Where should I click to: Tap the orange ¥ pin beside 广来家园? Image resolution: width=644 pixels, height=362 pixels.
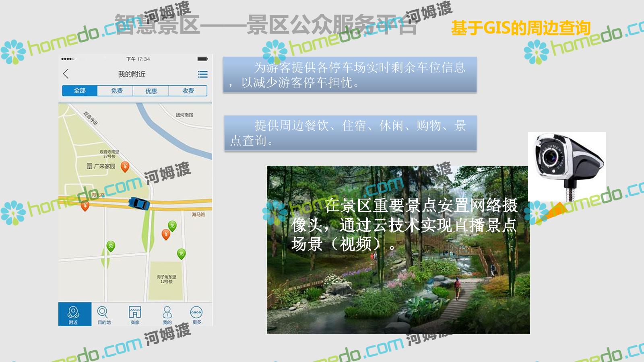[x=125, y=167]
